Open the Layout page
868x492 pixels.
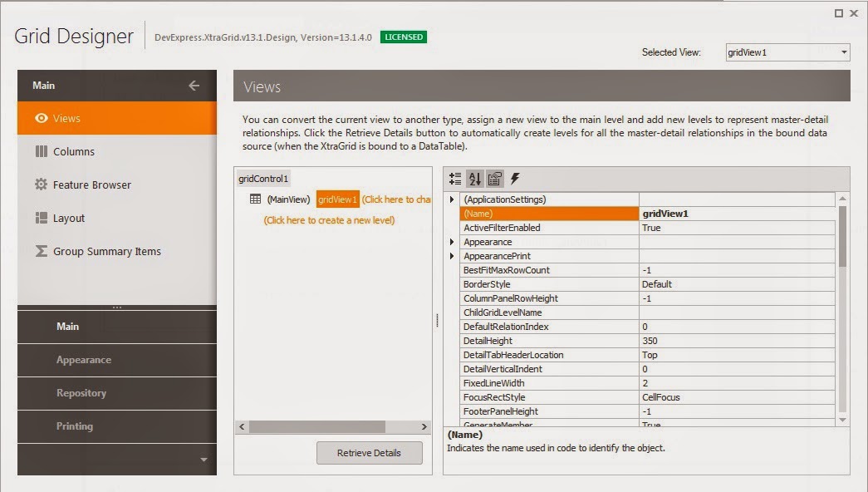pos(117,218)
